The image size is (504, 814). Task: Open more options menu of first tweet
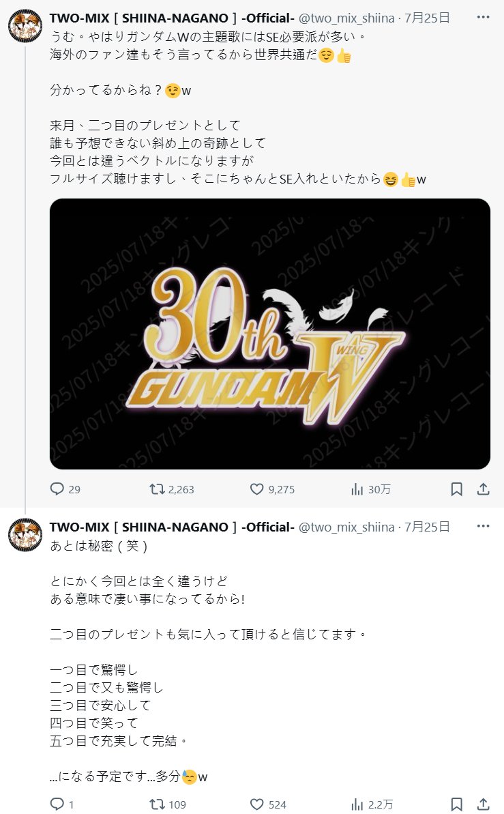point(484,17)
